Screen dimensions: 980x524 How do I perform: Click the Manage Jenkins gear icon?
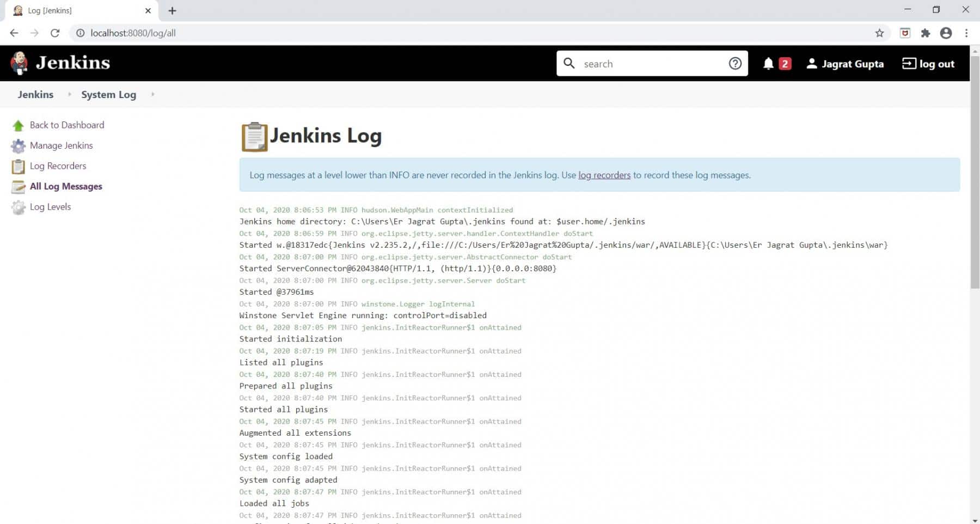click(18, 145)
